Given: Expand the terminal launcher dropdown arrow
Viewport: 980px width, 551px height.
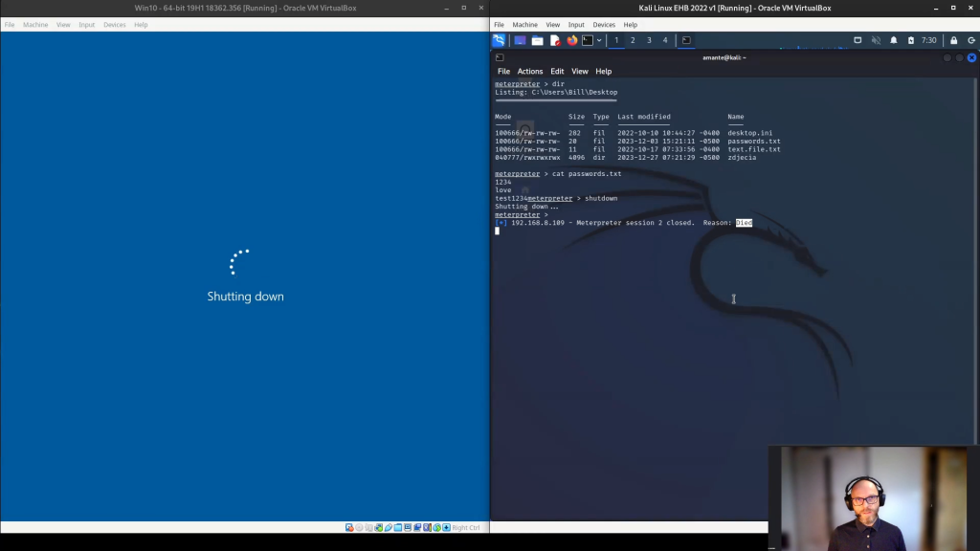Looking at the screenshot, I should [599, 40].
